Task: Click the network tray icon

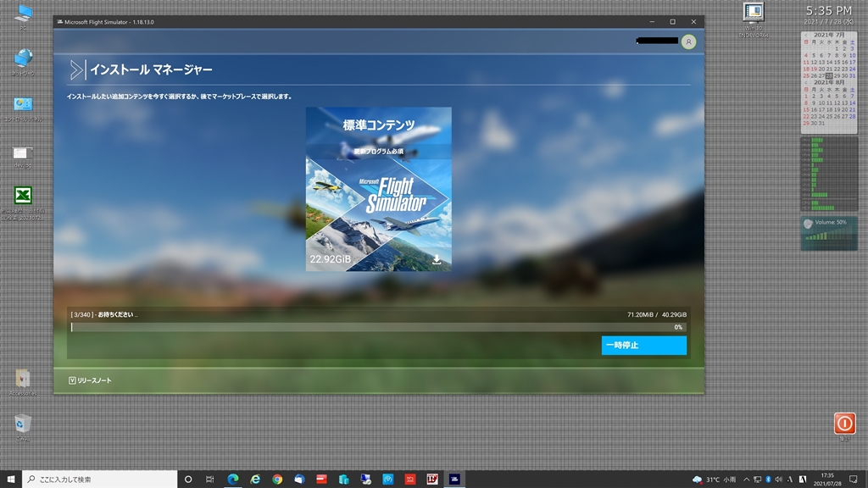Action: point(757,480)
